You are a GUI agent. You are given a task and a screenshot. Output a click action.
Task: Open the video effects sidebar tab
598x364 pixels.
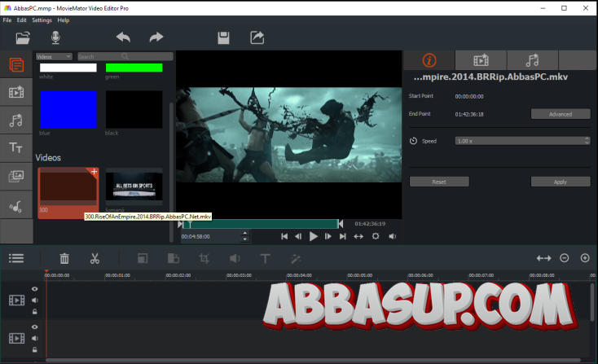(x=16, y=92)
